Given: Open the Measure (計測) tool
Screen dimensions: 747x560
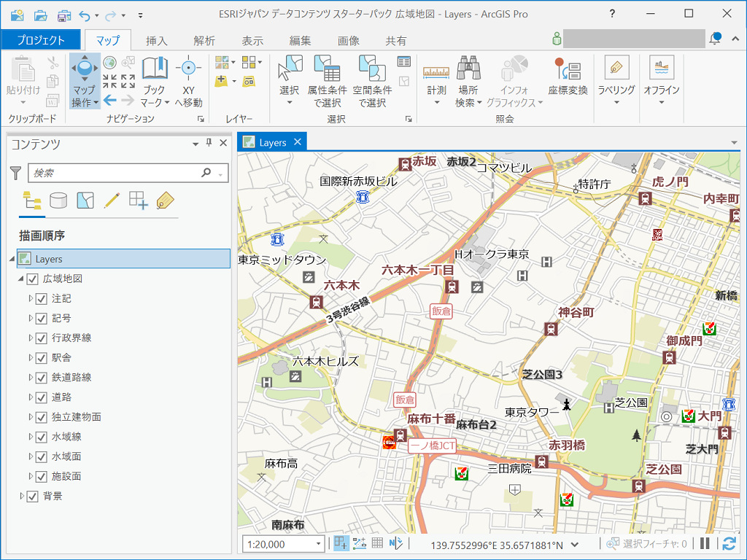Looking at the screenshot, I should tap(436, 71).
